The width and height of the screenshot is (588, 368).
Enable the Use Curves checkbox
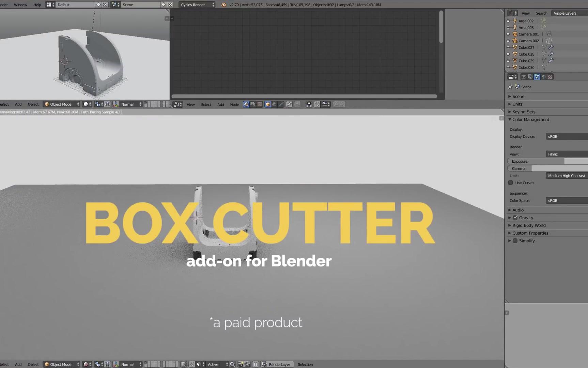pyautogui.click(x=510, y=183)
